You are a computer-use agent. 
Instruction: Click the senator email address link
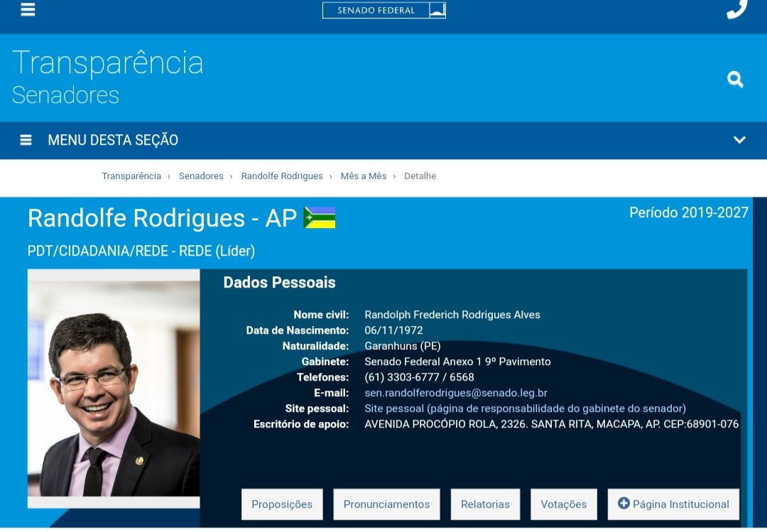click(456, 393)
